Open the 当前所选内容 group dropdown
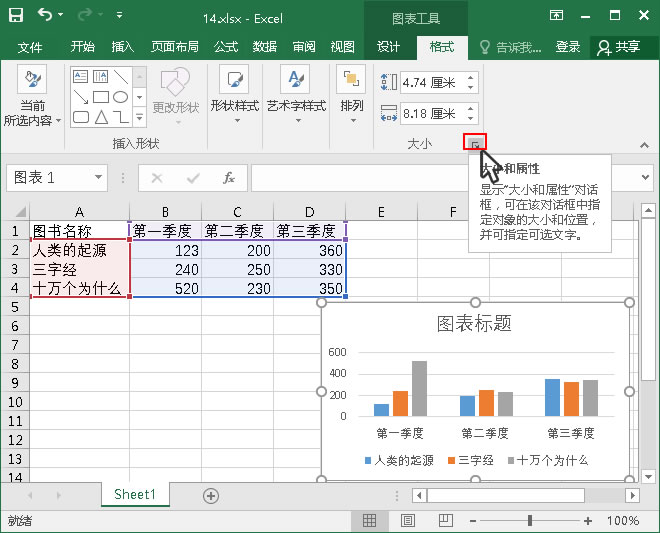The width and height of the screenshot is (660, 533). coord(32,96)
